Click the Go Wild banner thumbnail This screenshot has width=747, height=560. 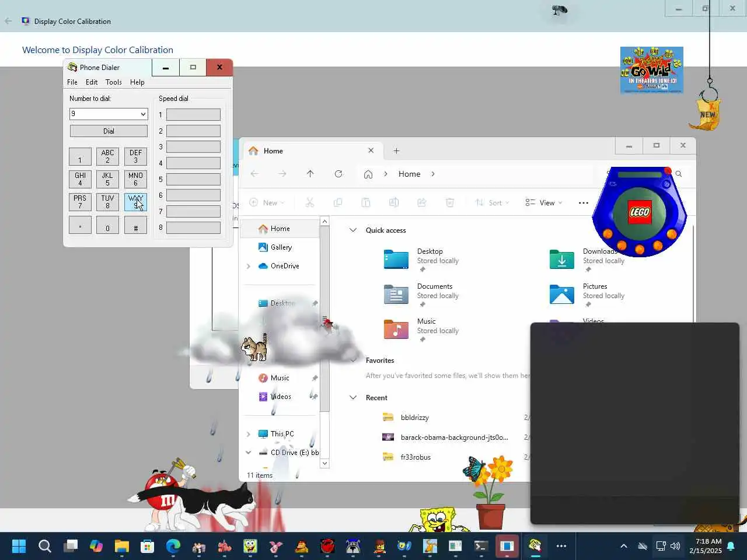click(x=652, y=70)
